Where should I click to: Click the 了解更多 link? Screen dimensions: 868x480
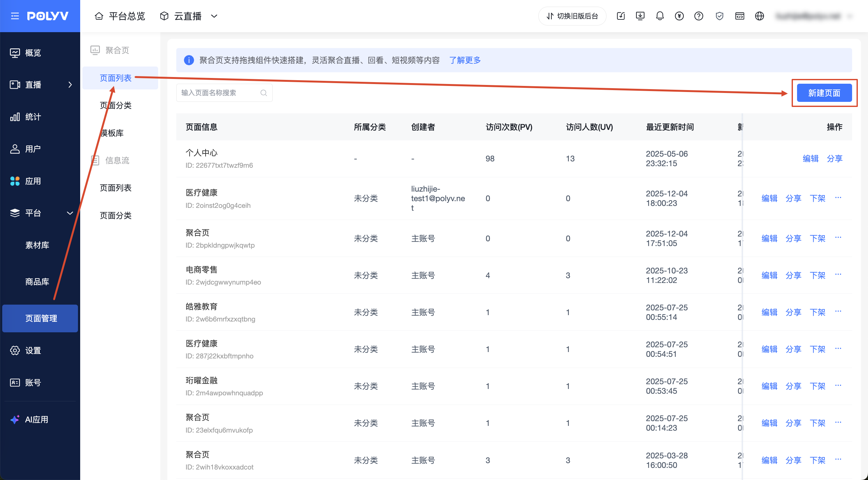click(465, 60)
